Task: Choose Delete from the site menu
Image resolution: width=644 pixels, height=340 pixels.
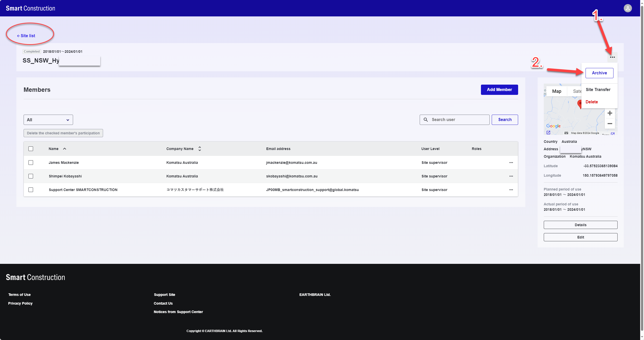Action: click(592, 102)
